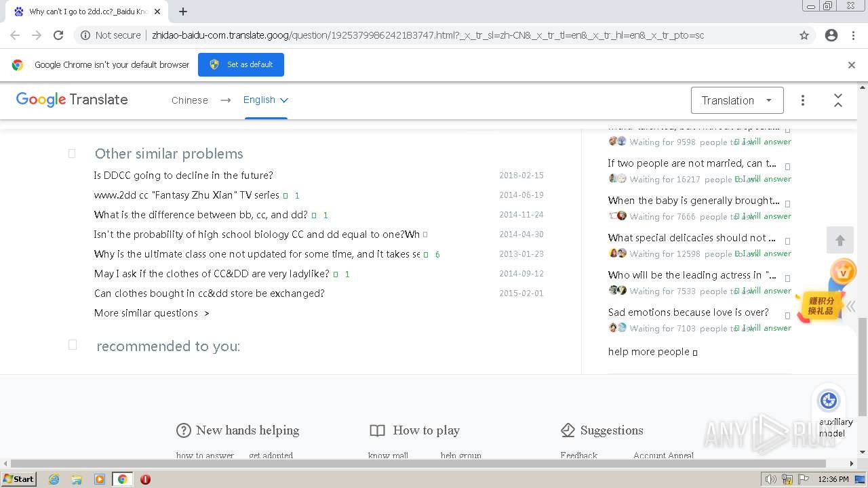Screen dimensions: 868x488
Task: Click the system tray volume icon
Action: (x=772, y=479)
